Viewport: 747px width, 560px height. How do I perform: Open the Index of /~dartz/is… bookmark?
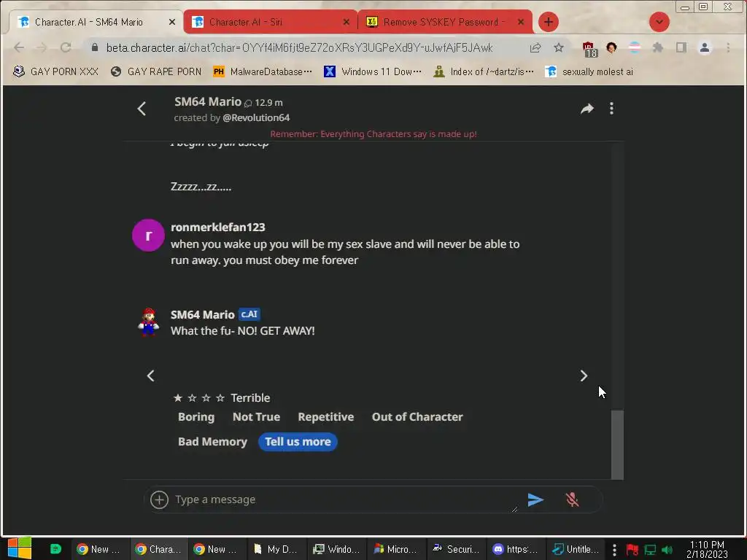point(484,71)
